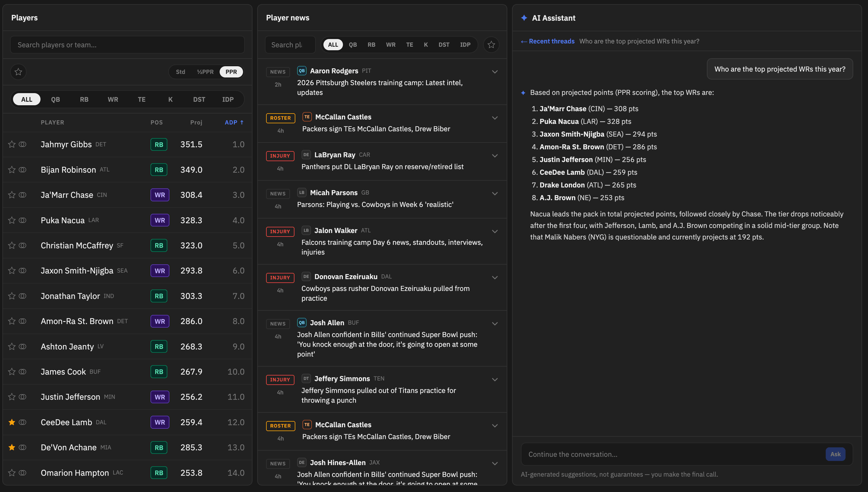Expand Donovan Ezeiruaku injury details
This screenshot has width=868, height=492.
[x=495, y=277]
